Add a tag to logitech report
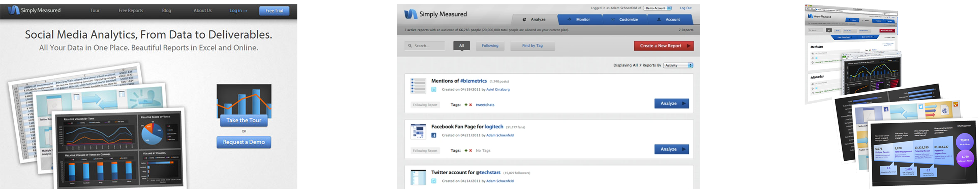 tap(466, 151)
